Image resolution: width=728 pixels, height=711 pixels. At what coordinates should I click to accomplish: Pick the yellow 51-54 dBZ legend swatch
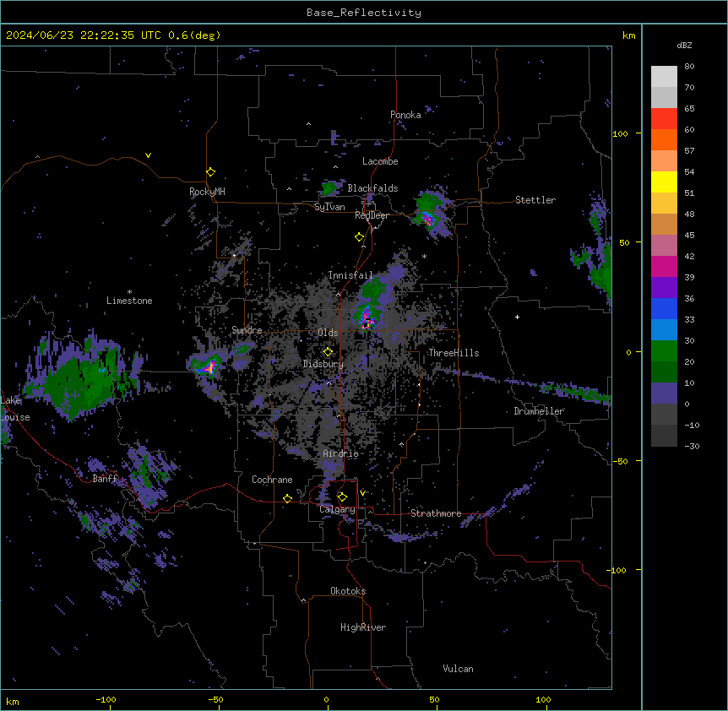click(664, 182)
